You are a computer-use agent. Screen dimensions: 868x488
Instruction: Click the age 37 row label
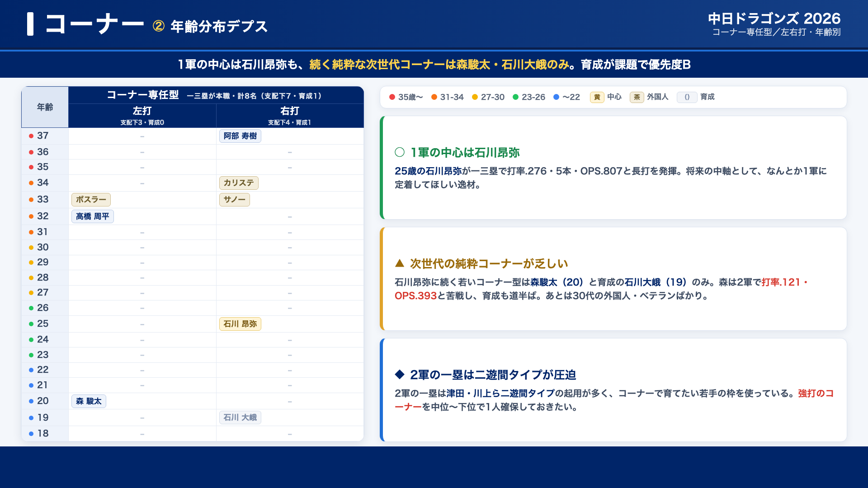click(43, 136)
